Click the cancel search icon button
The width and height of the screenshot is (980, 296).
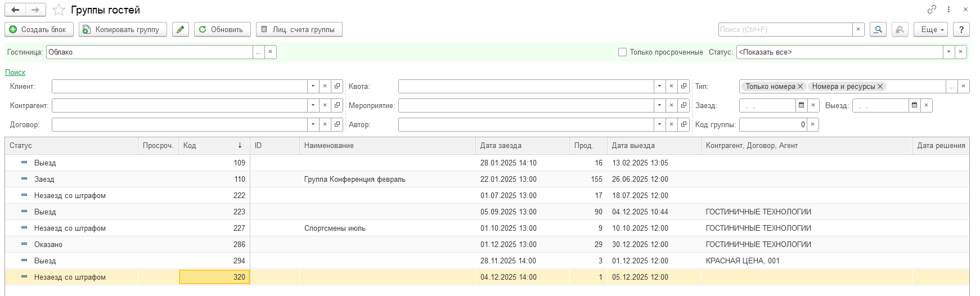pyautogui.click(x=900, y=29)
